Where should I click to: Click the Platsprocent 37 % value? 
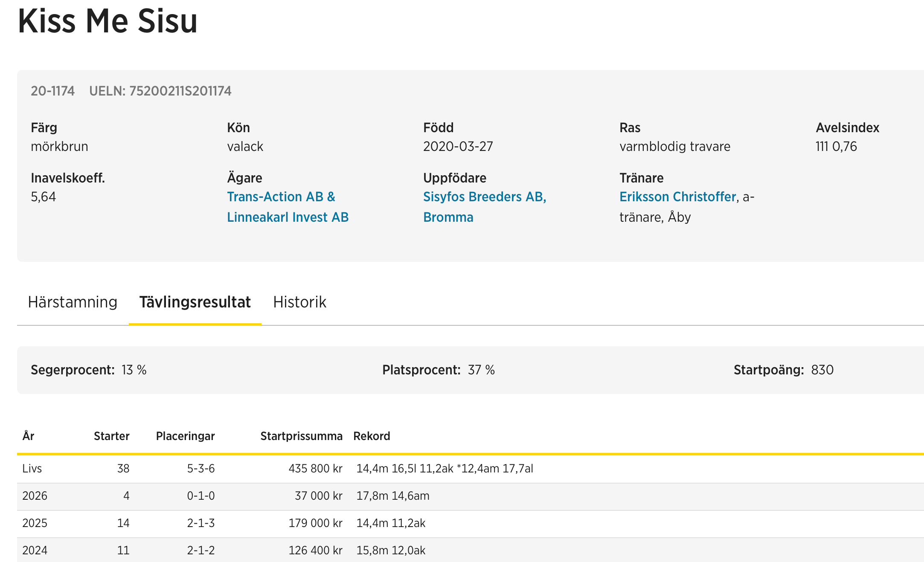click(x=481, y=370)
